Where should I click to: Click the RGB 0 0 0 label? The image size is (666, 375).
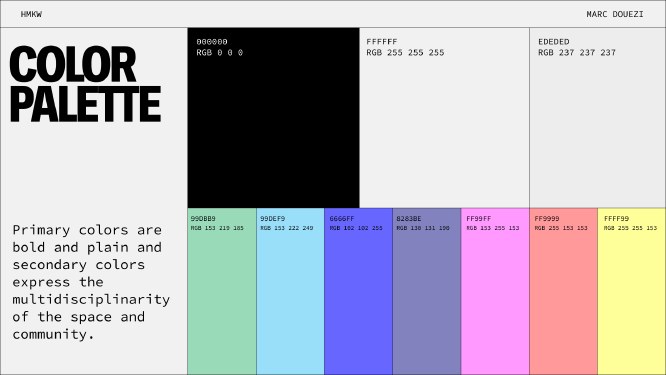coord(220,53)
